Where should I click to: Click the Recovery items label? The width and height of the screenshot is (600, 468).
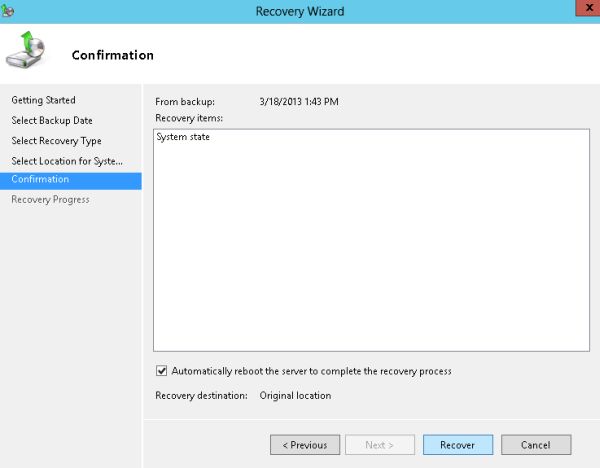pos(189,118)
